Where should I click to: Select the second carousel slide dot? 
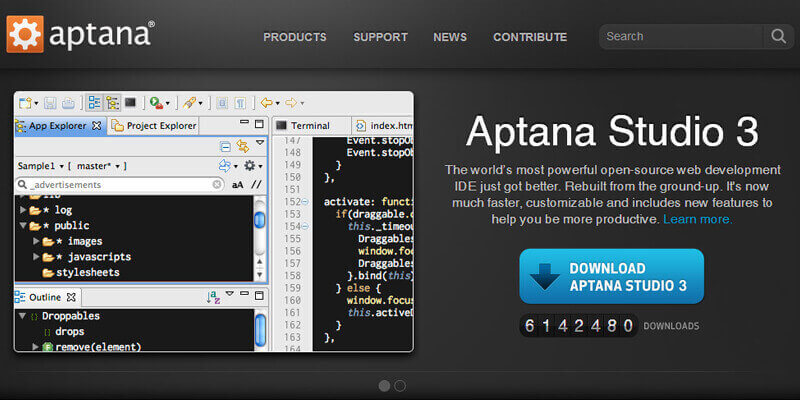pos(400,385)
